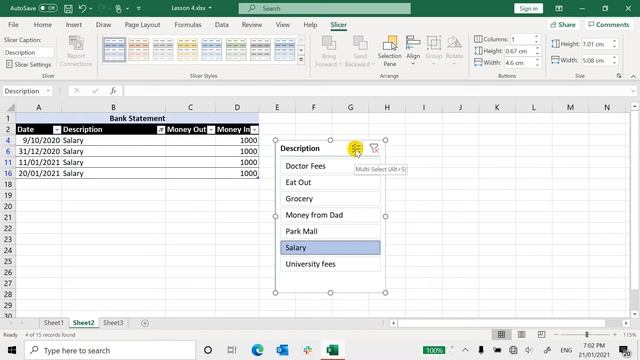Adjust the zoom slider
640x360 pixels.
pyautogui.click(x=587, y=335)
